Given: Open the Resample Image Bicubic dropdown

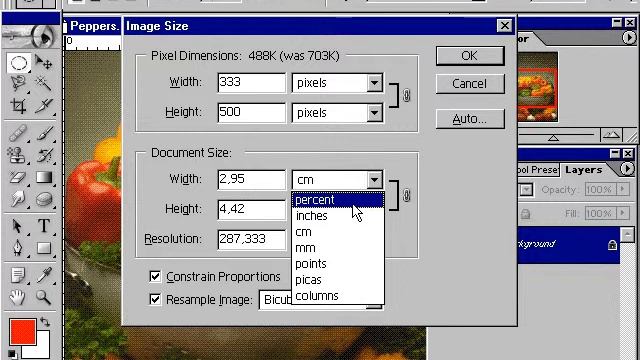Looking at the screenshot, I should 276,300.
